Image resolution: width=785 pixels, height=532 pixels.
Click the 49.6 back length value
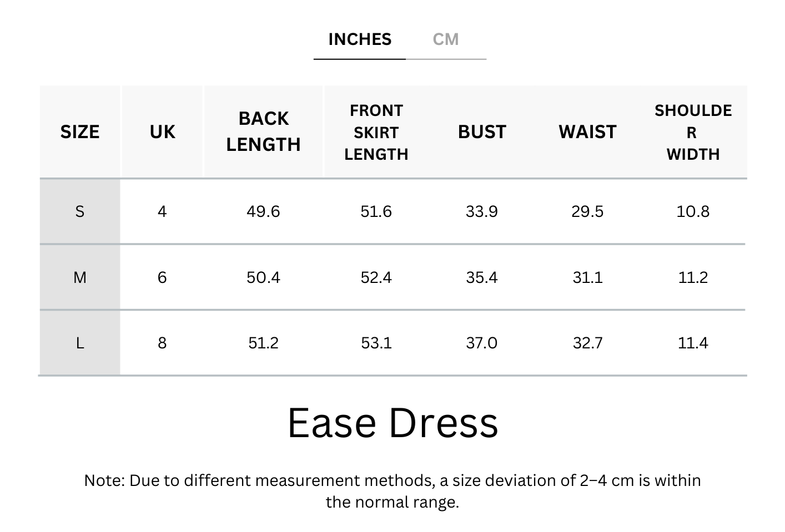pos(263,211)
